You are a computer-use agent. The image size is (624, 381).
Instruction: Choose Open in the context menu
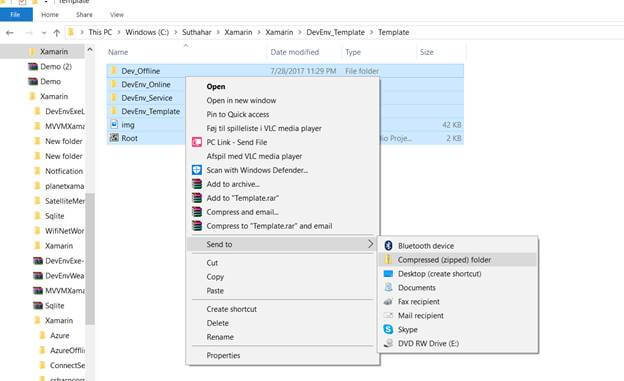point(283,86)
